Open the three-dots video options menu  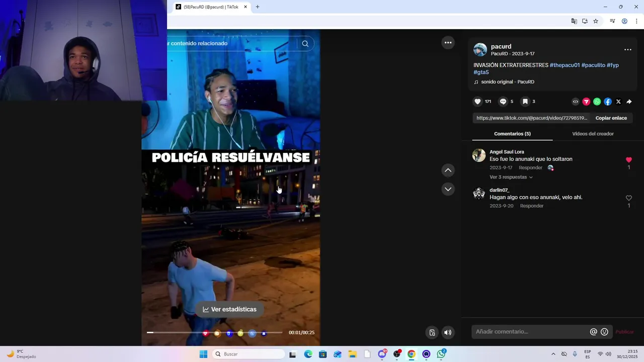point(448,43)
